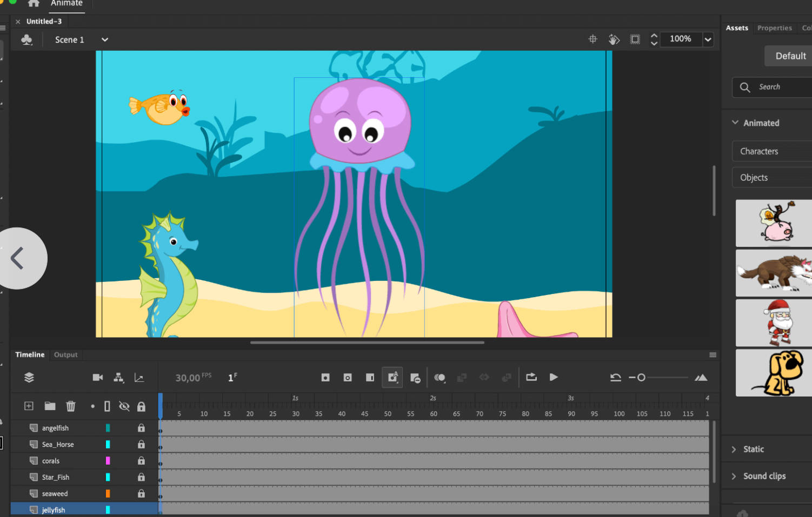
Task: Click the Loop playback icon
Action: coord(531,377)
